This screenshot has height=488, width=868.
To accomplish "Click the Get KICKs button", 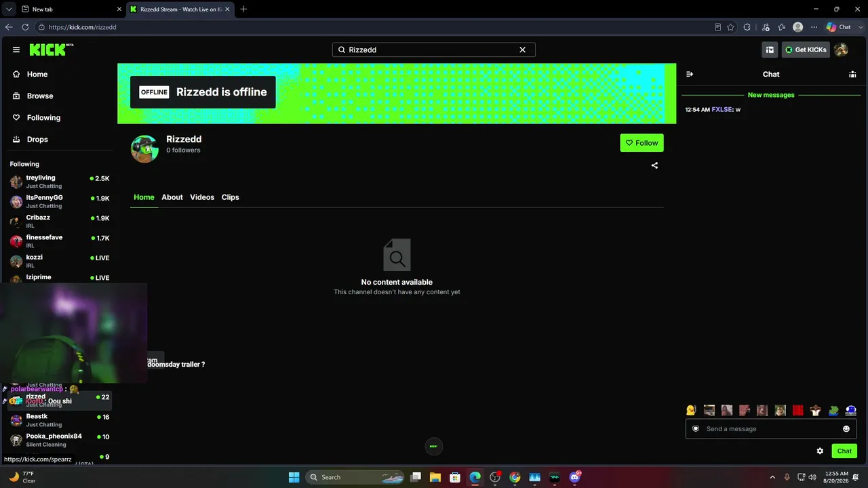I will [x=806, y=49].
